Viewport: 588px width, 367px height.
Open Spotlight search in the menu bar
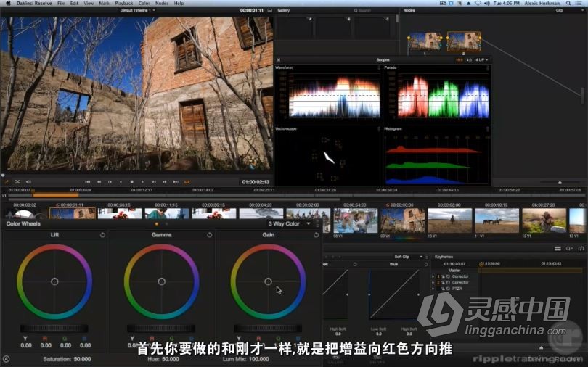point(568,3)
